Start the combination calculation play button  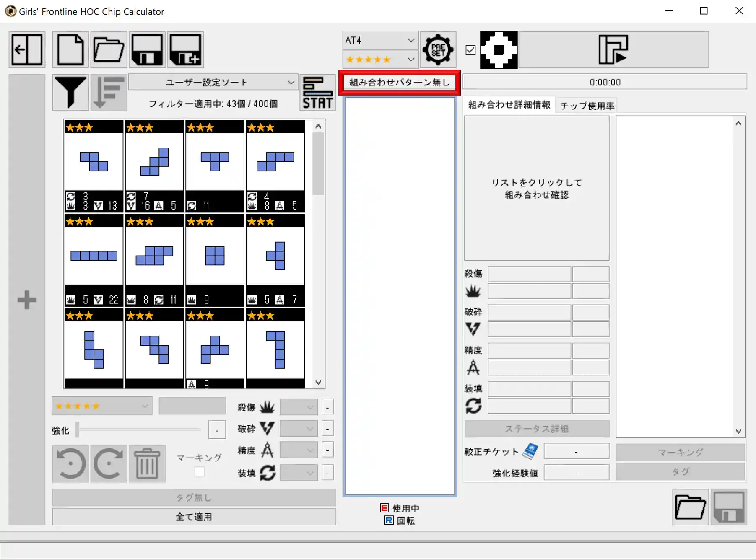(613, 50)
